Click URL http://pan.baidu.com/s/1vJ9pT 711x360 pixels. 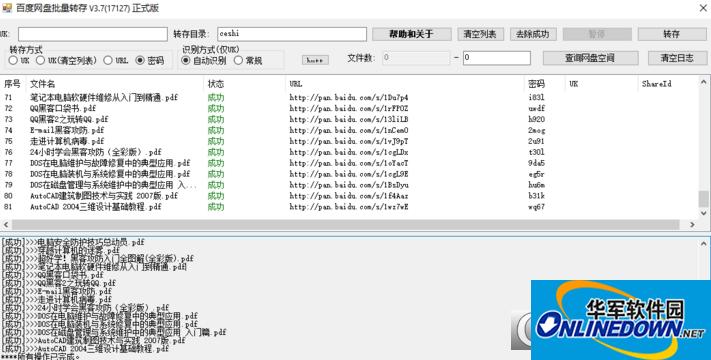coord(349,141)
